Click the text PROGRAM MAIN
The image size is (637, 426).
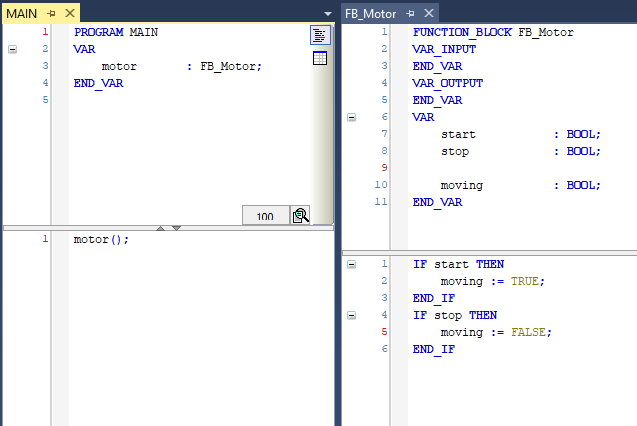(x=116, y=32)
